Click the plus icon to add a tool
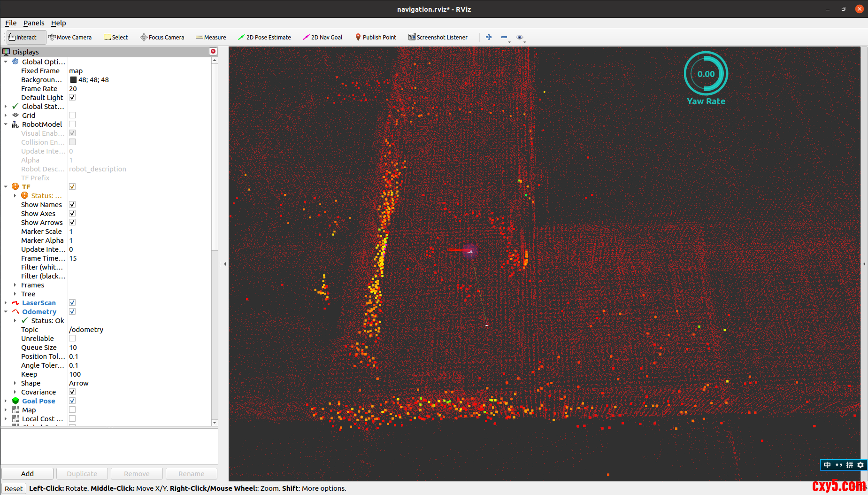 [x=489, y=37]
